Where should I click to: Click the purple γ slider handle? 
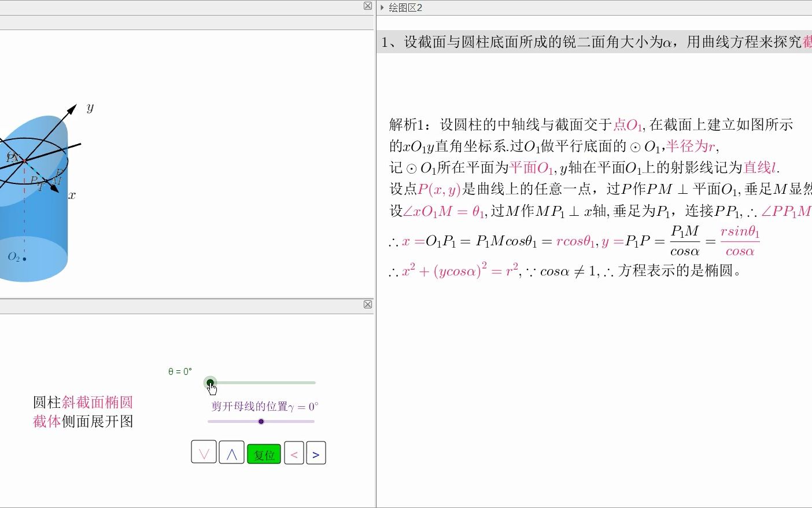[261, 421]
